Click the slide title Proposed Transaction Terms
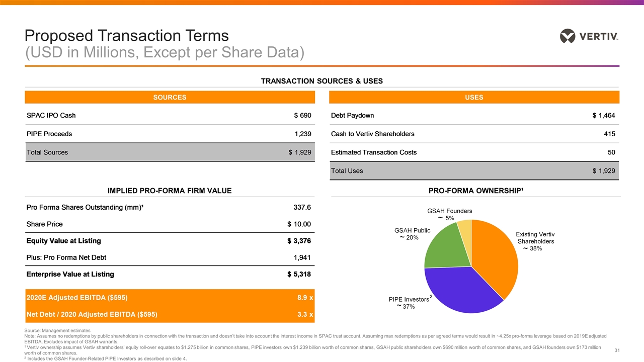 (x=127, y=36)
